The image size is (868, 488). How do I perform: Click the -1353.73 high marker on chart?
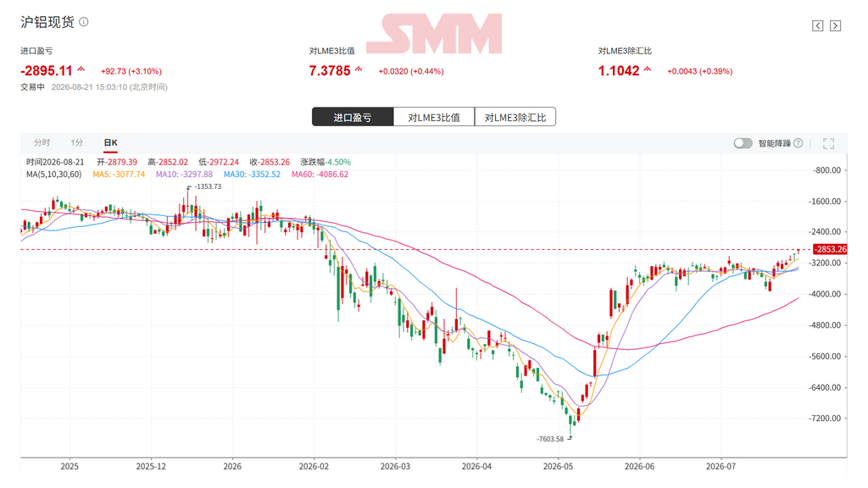click(208, 186)
